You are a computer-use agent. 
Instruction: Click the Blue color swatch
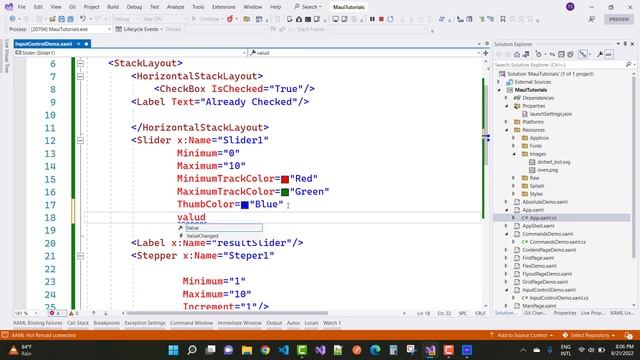point(245,205)
